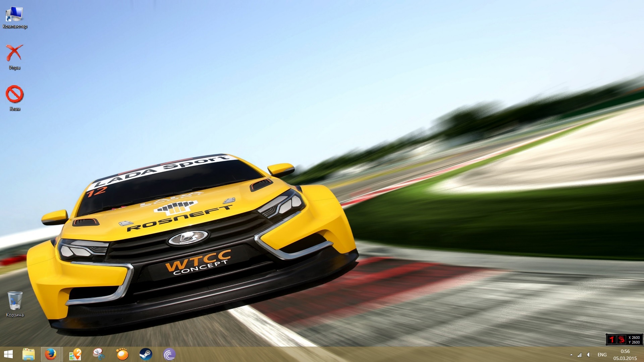The width and height of the screenshot is (644, 362).
Task: Click the Y 2600 sensitivity value
Action: click(x=634, y=342)
